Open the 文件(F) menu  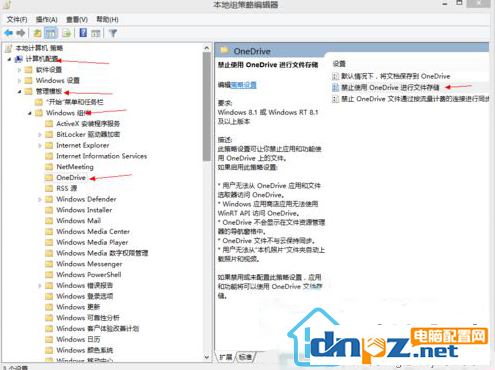(x=17, y=20)
